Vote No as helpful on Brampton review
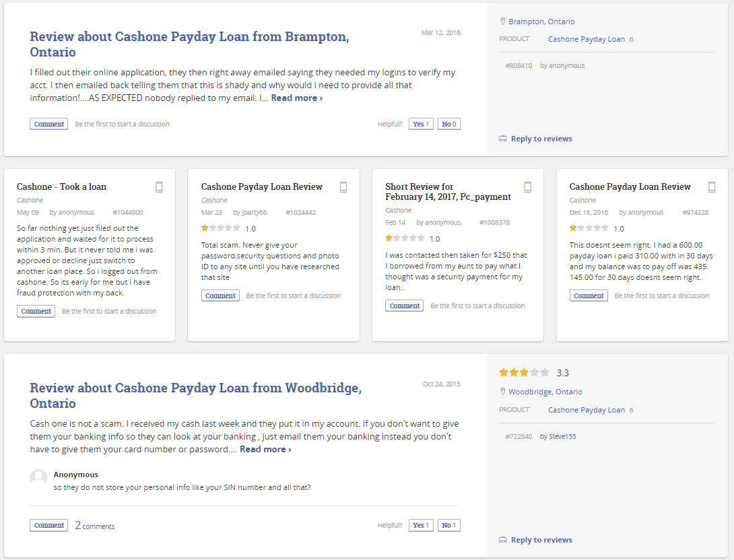734x560 pixels. coord(449,124)
